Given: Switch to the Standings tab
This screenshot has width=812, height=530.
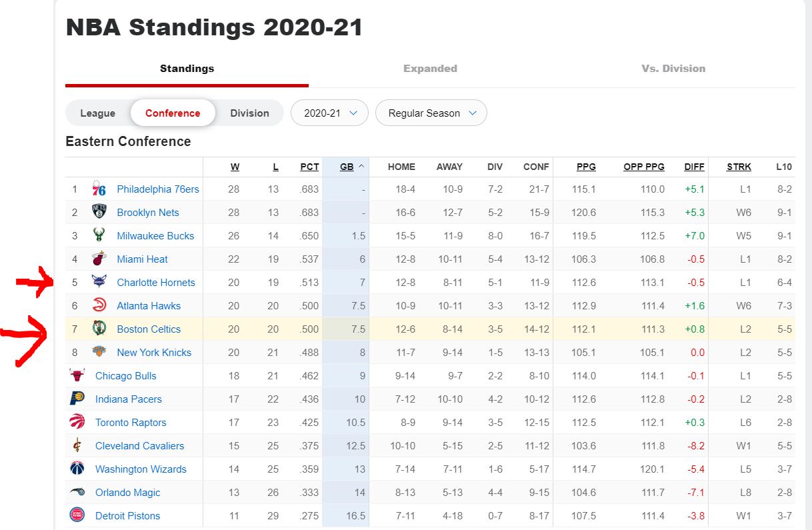Looking at the screenshot, I should tap(187, 69).
